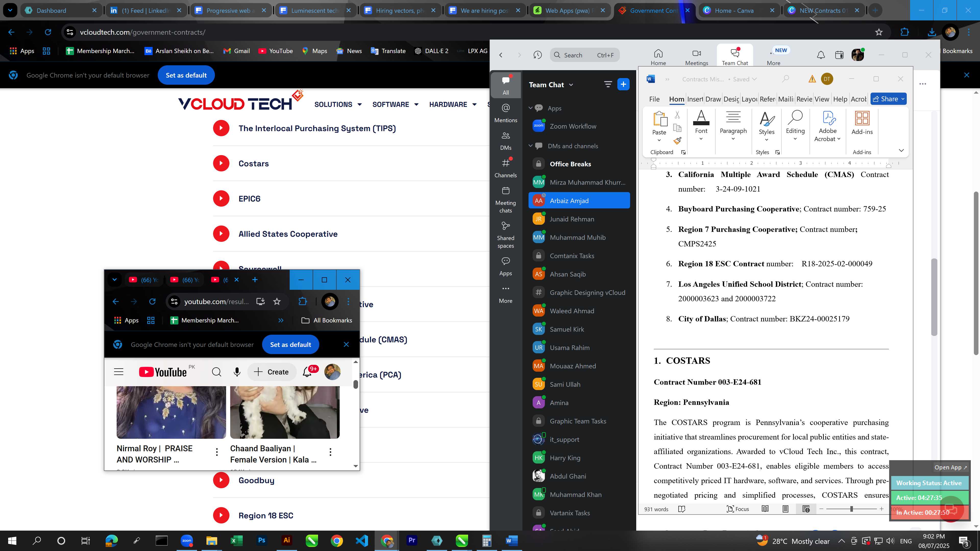The height and width of the screenshot is (551, 980).
Task: Switch to Draw tab in Word ribbon
Action: tap(713, 99)
